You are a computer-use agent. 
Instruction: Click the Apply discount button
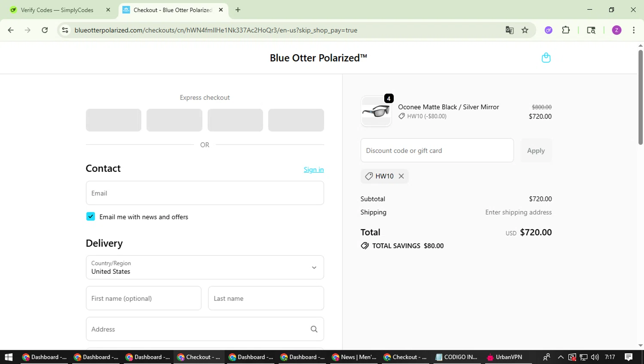(x=536, y=150)
